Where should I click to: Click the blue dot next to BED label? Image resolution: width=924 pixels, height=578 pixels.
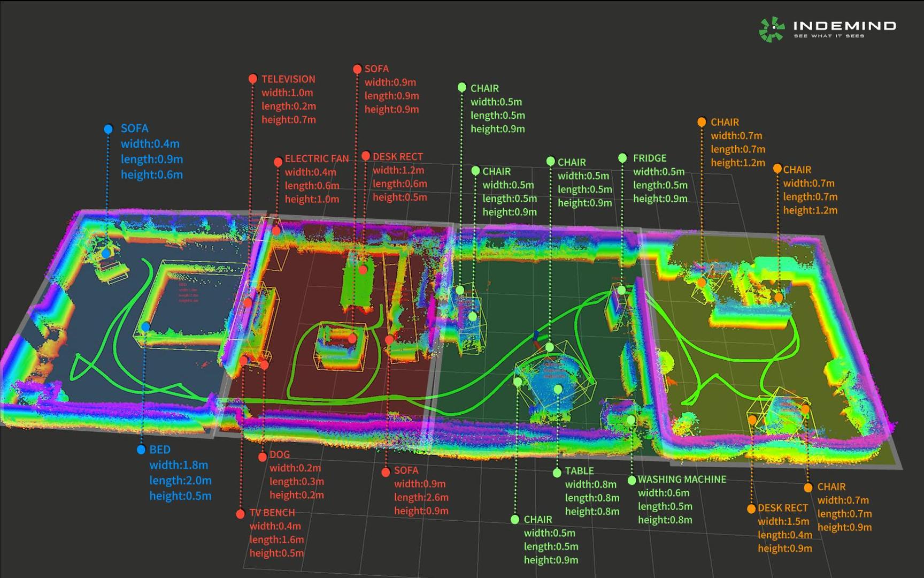point(141,450)
